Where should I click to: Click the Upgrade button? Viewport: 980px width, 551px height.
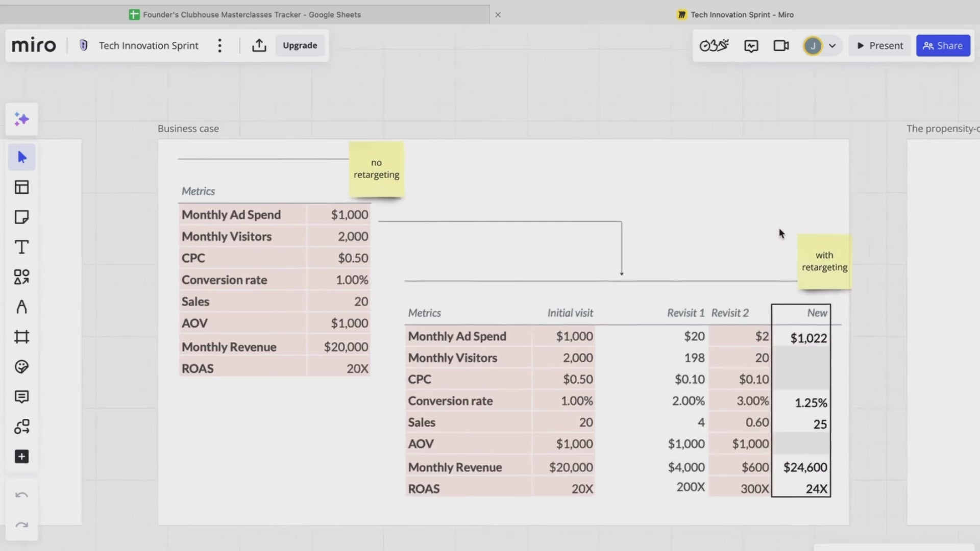300,45
